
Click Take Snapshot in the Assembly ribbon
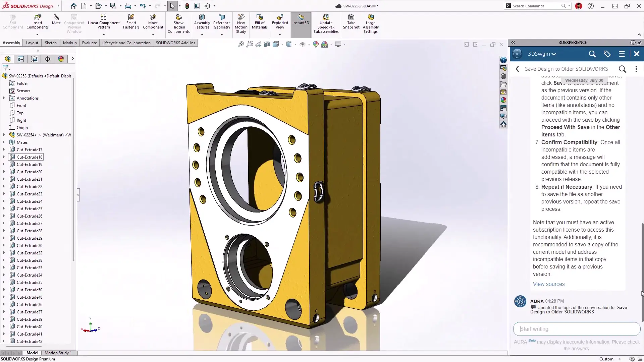pyautogui.click(x=351, y=22)
